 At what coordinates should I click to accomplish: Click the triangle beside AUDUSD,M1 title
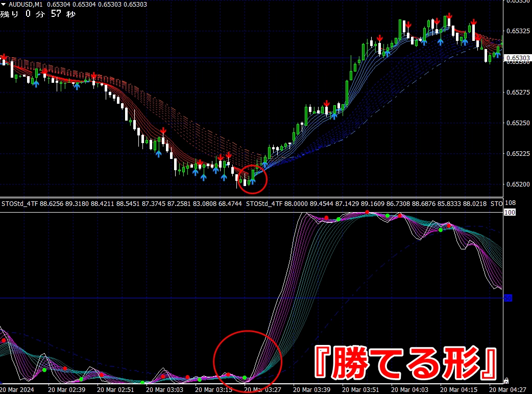(4, 5)
